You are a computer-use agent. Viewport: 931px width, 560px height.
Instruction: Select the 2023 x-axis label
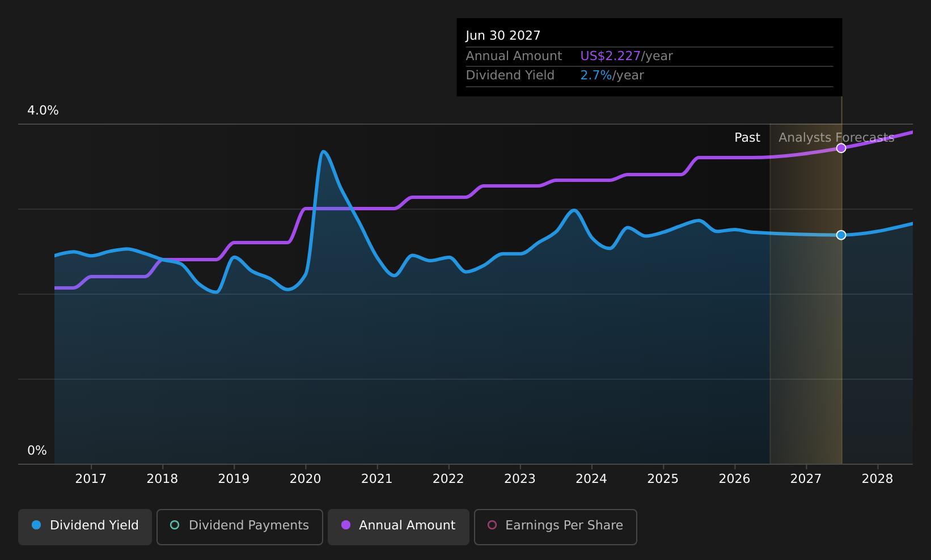point(520,479)
